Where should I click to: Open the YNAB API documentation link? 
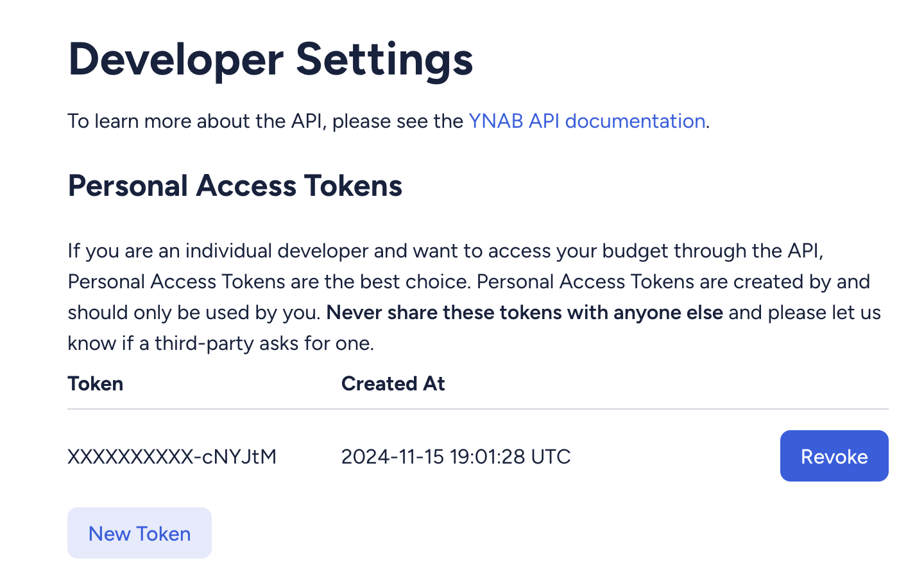587,121
